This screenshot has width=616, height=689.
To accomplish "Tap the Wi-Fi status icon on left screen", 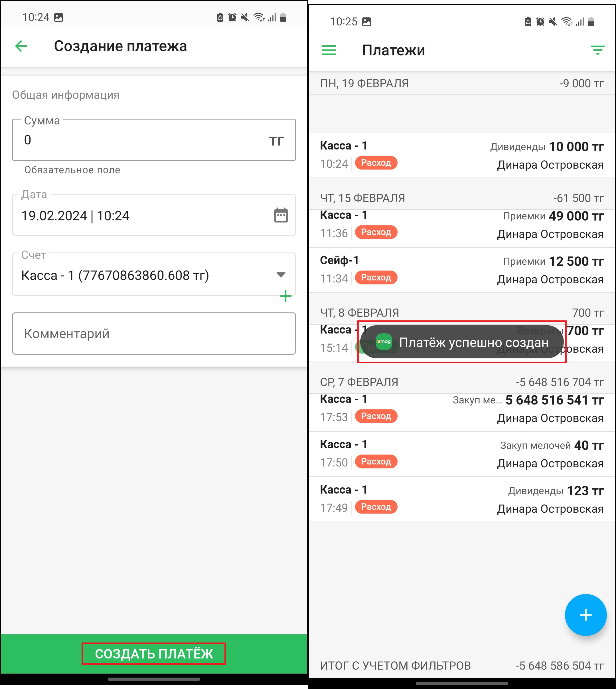I will (259, 17).
